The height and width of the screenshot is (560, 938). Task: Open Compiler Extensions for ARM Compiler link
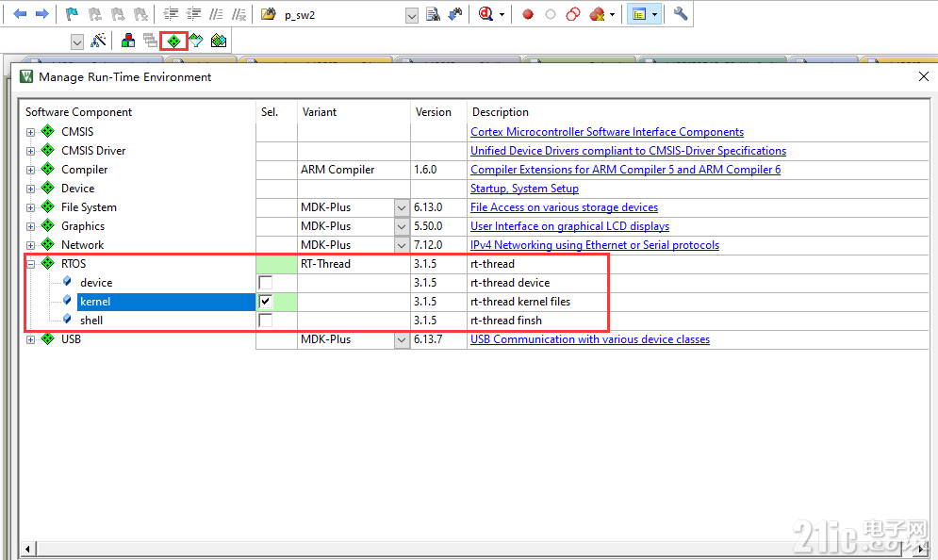pyautogui.click(x=625, y=170)
